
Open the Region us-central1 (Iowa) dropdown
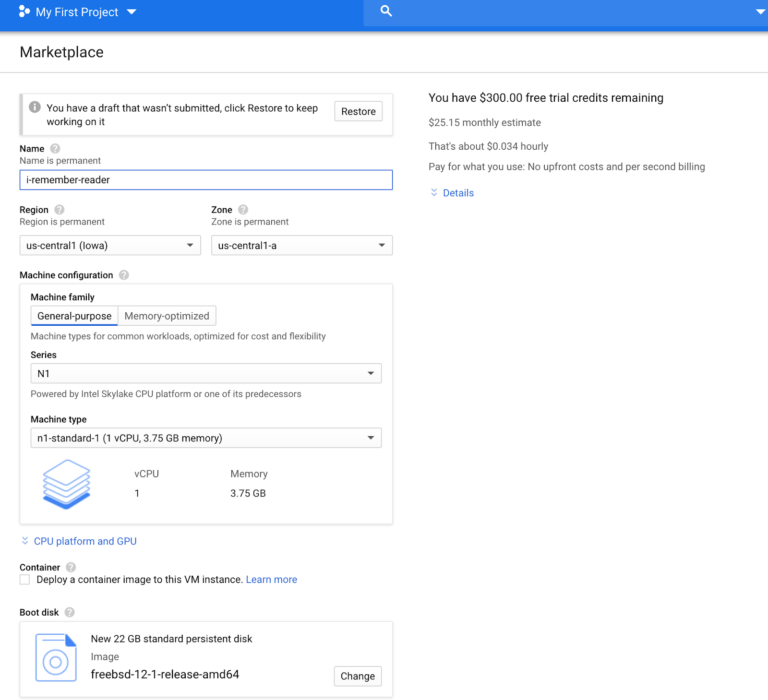[110, 246]
